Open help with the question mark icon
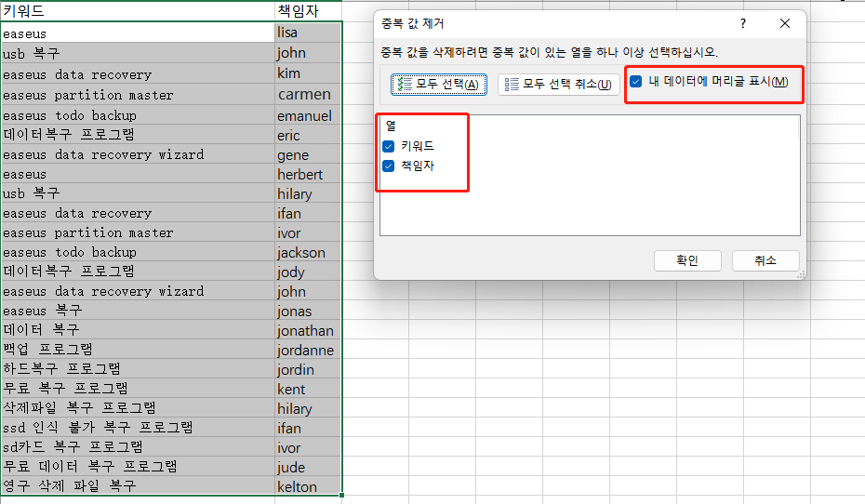The height and width of the screenshot is (504, 865). pyautogui.click(x=743, y=23)
